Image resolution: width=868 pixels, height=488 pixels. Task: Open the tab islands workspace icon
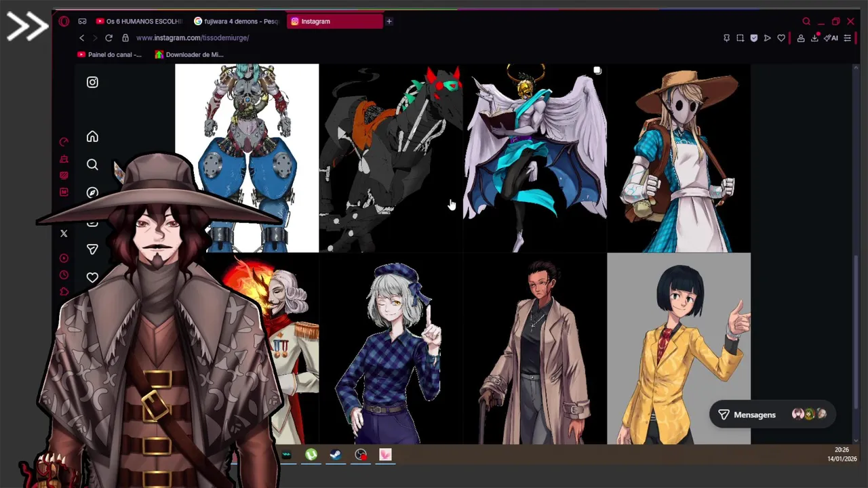tap(82, 21)
